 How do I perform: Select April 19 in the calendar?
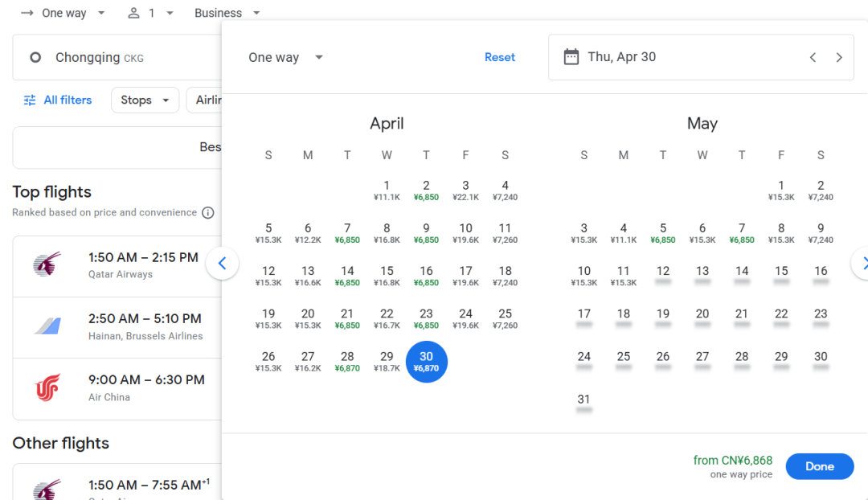click(x=268, y=318)
